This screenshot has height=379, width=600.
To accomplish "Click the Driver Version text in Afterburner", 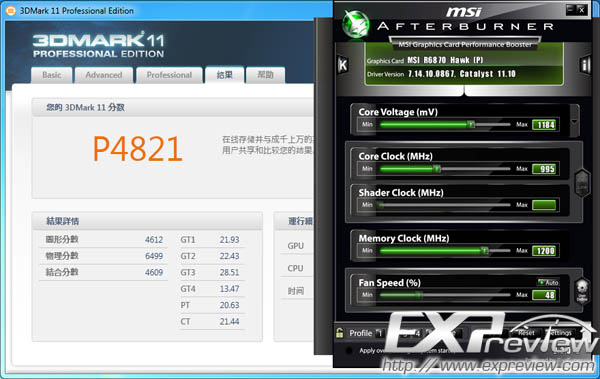I will point(461,74).
